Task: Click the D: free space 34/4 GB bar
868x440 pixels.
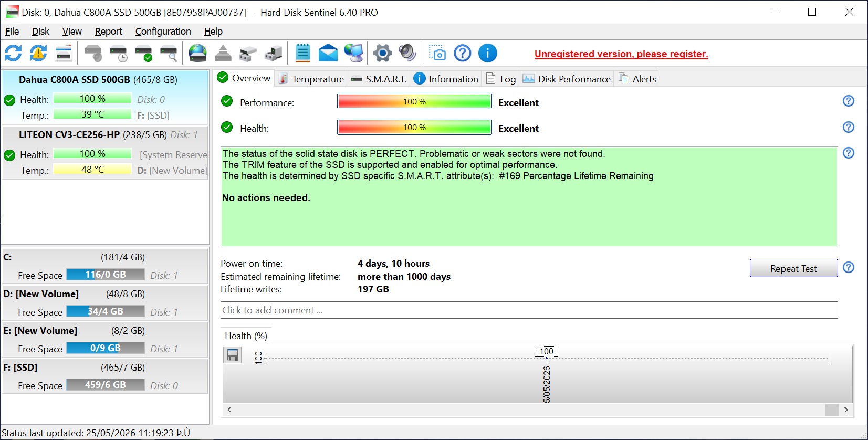Action: click(x=106, y=311)
